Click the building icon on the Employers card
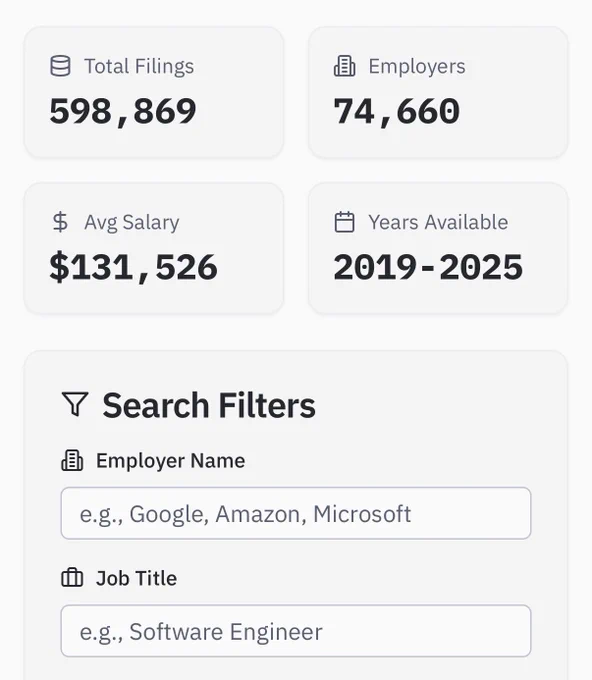Image resolution: width=592 pixels, height=680 pixels. (345, 66)
